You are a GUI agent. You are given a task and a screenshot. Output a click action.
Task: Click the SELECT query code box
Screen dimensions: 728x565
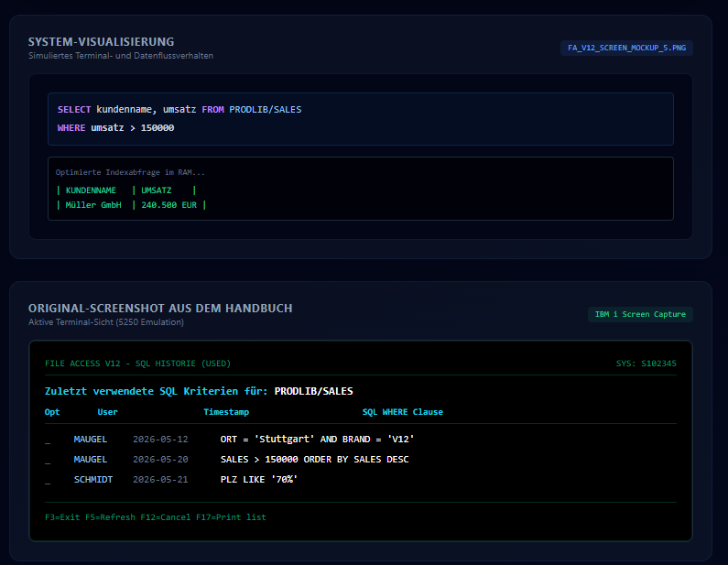click(361, 119)
